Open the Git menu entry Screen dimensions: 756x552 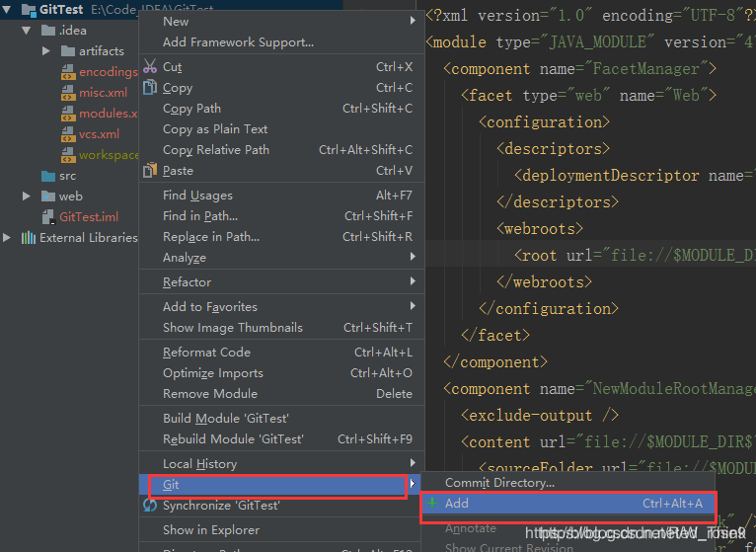(x=281, y=485)
